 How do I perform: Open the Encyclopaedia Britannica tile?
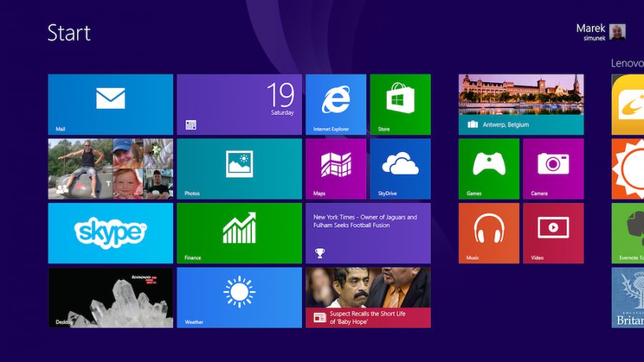click(628, 298)
